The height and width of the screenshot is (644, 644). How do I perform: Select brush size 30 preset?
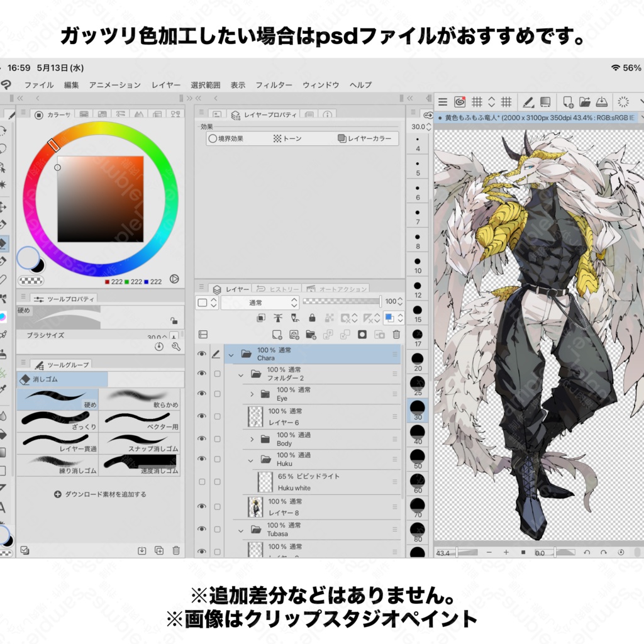(x=418, y=410)
